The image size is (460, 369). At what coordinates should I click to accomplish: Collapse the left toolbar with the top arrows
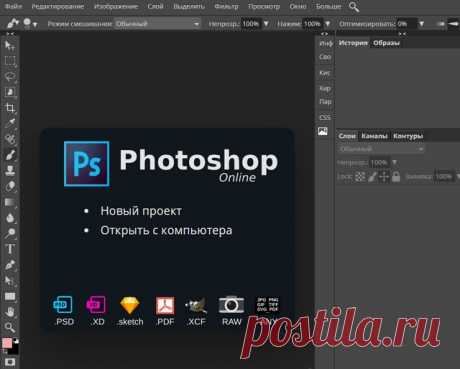tap(10, 34)
